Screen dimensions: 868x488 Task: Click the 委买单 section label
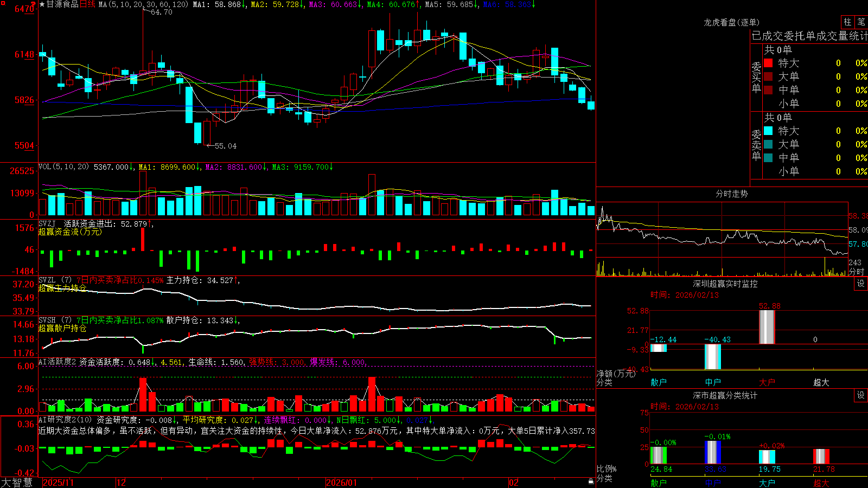coord(756,77)
